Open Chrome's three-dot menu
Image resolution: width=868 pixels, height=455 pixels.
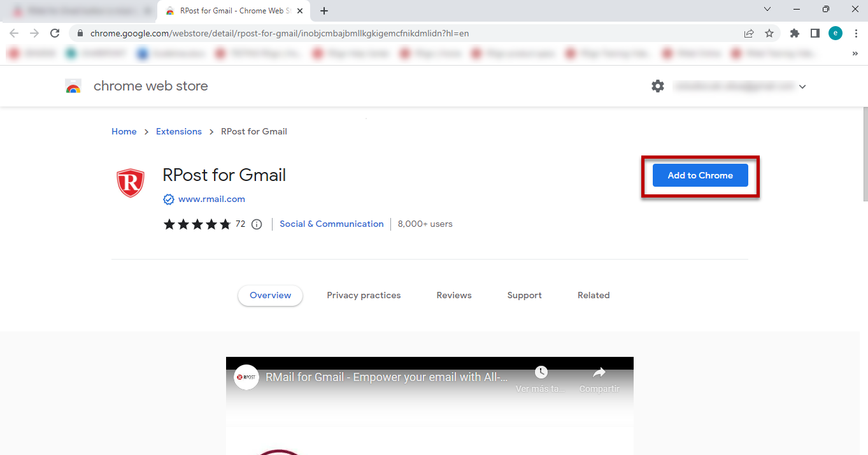click(x=856, y=33)
